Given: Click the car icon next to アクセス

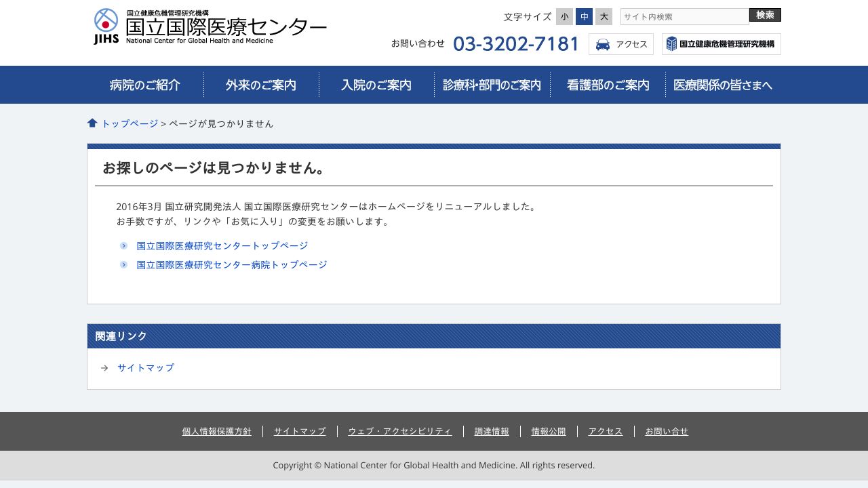Looking at the screenshot, I should tap(603, 44).
